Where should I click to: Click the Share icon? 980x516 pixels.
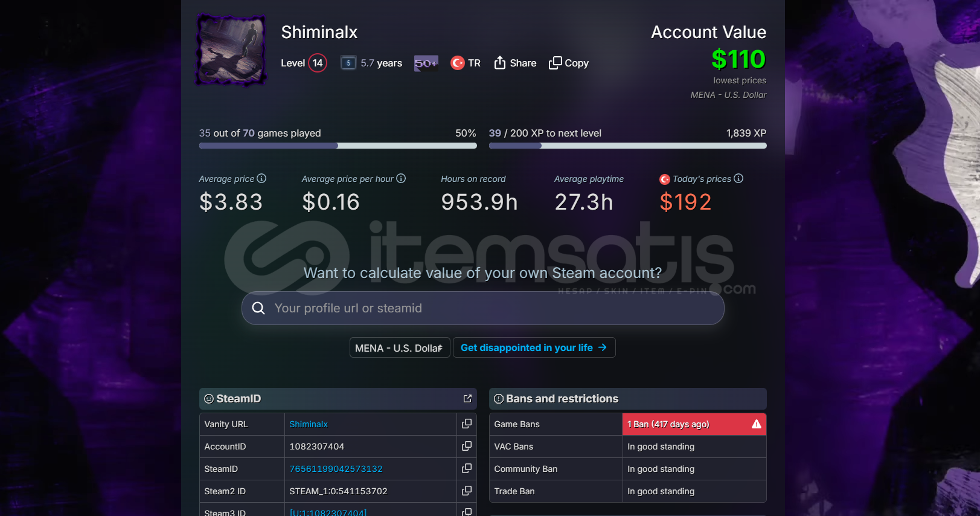pos(500,63)
